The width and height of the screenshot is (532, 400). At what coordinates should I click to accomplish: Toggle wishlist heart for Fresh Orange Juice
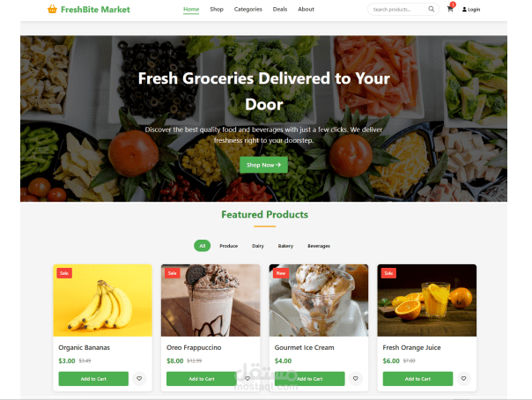[463, 378]
